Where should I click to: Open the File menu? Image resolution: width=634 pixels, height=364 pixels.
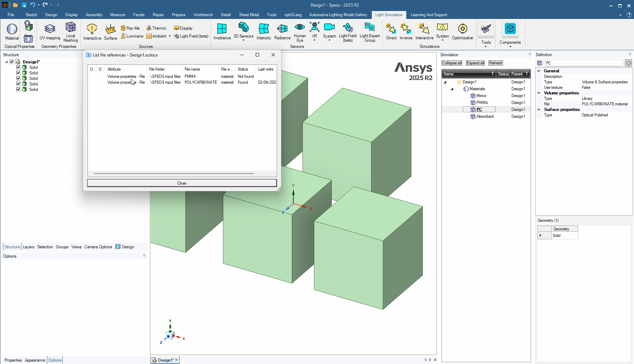click(11, 15)
